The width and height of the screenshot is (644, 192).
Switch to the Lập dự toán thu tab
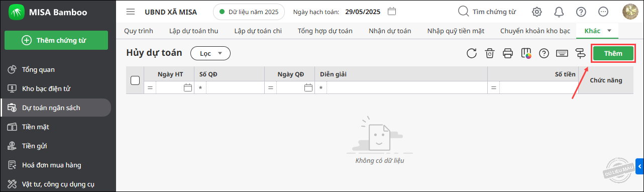pos(193,31)
